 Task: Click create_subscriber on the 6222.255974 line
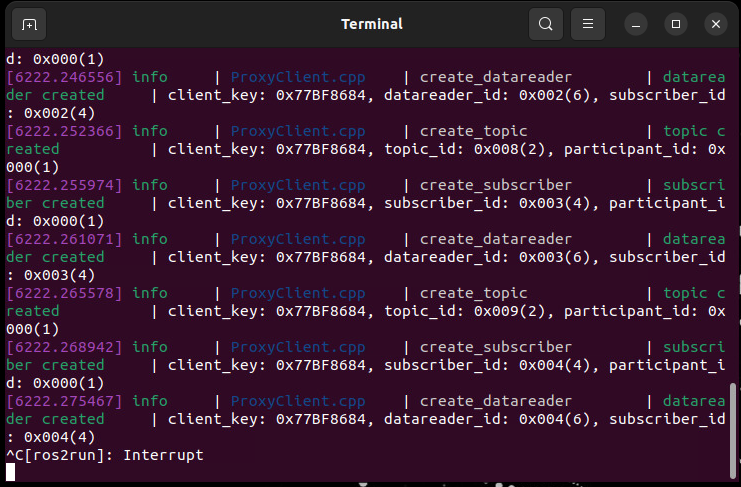point(496,185)
